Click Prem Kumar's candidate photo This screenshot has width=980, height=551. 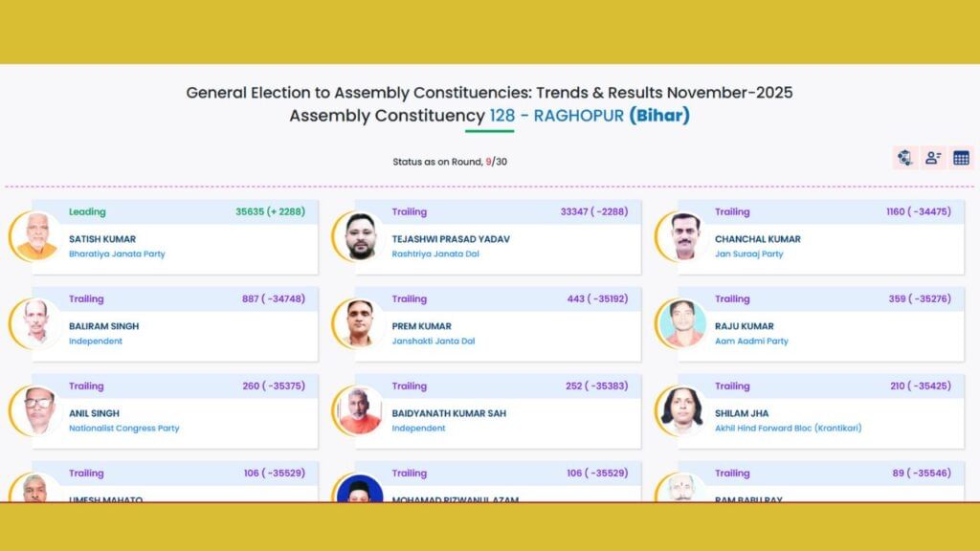(359, 323)
